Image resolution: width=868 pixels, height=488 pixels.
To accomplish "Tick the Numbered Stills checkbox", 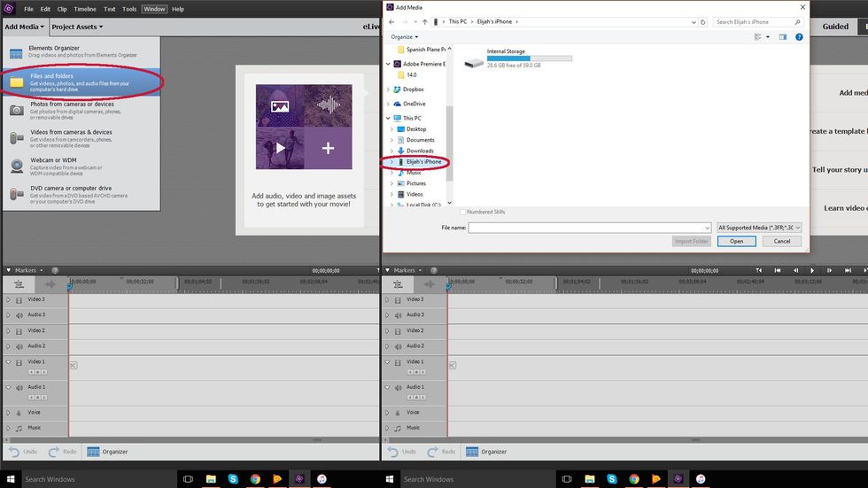I will tap(463, 212).
